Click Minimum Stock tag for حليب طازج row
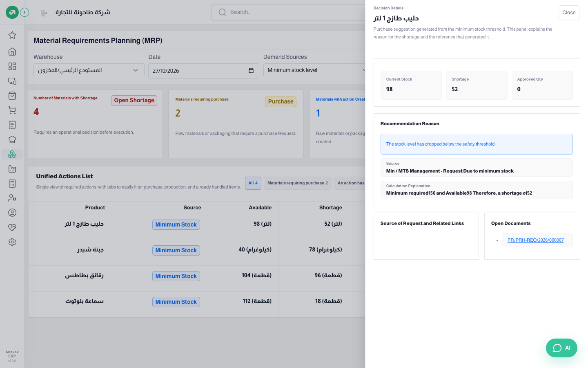The height and width of the screenshot is (368, 588). tap(176, 225)
